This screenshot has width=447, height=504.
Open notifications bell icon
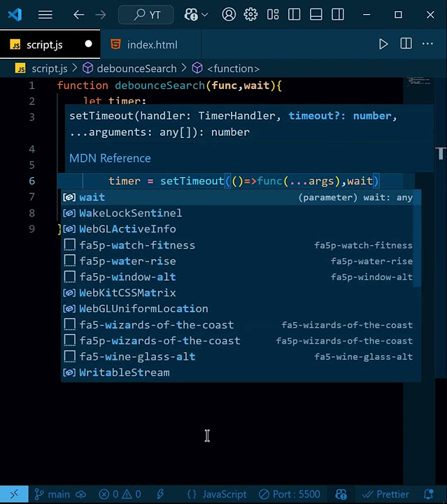(429, 494)
